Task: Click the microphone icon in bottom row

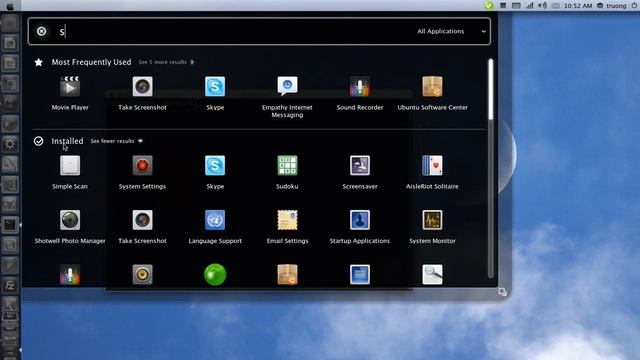Action: tap(70, 274)
